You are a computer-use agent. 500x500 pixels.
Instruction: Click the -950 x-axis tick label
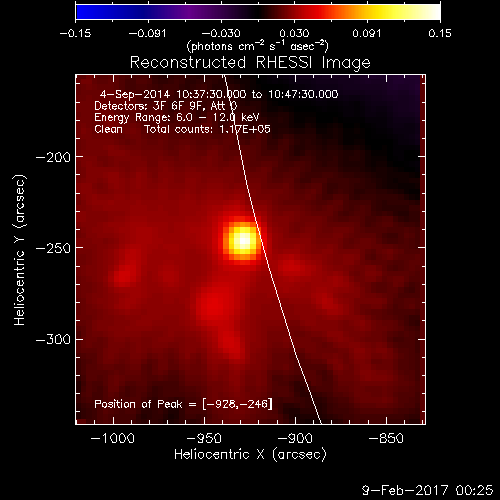coord(204,438)
